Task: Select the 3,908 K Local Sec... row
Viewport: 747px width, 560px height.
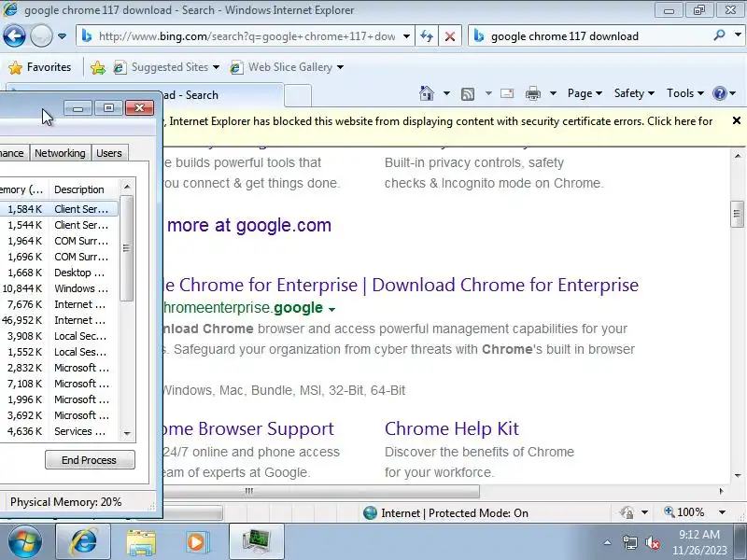Action: 58,336
